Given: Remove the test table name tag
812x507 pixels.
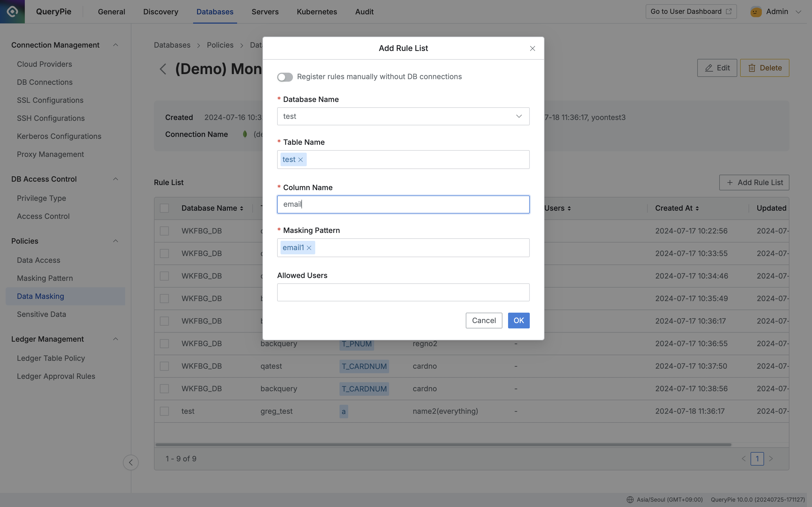Looking at the screenshot, I should point(301,159).
